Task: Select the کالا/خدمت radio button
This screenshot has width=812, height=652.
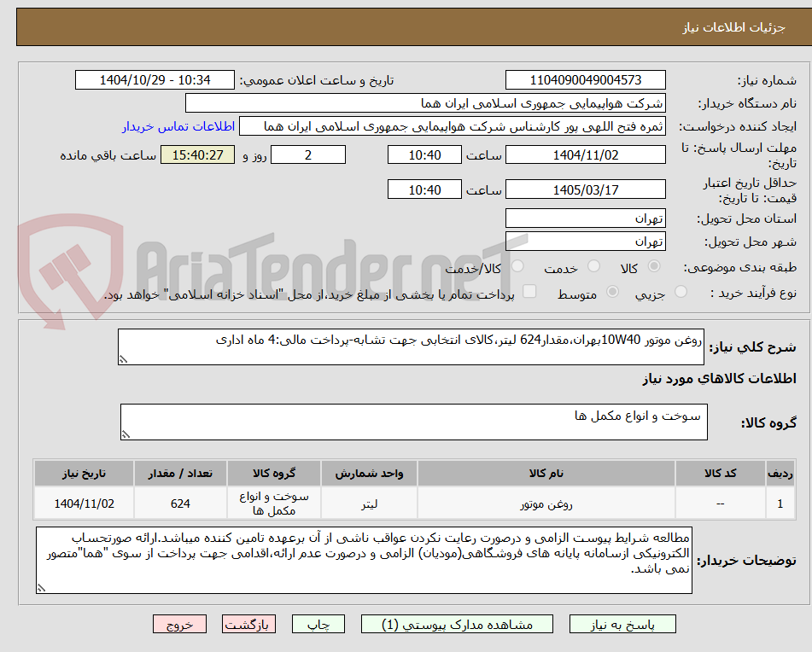Action: 517,267
